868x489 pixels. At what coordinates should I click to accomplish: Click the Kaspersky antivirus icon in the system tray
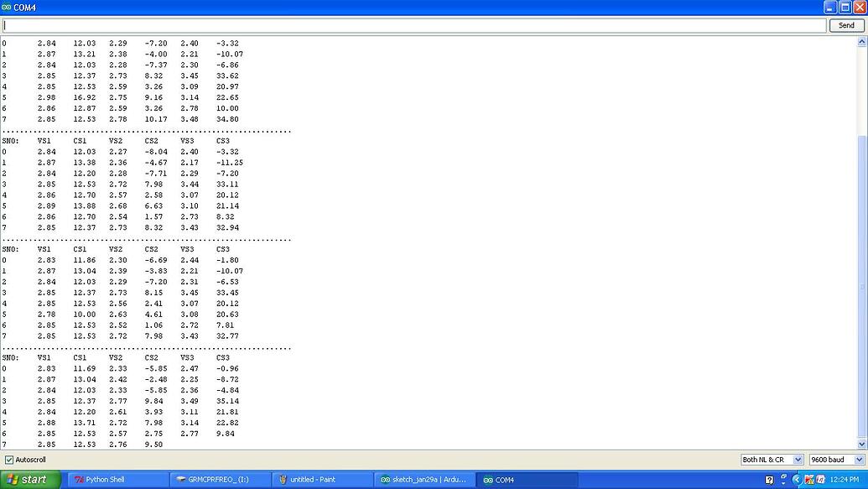810,480
